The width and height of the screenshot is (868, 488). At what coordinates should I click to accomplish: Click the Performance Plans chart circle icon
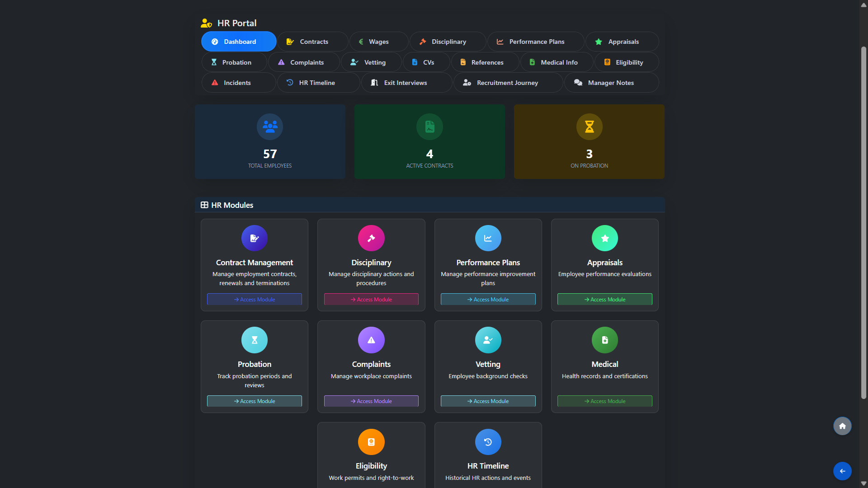click(488, 238)
